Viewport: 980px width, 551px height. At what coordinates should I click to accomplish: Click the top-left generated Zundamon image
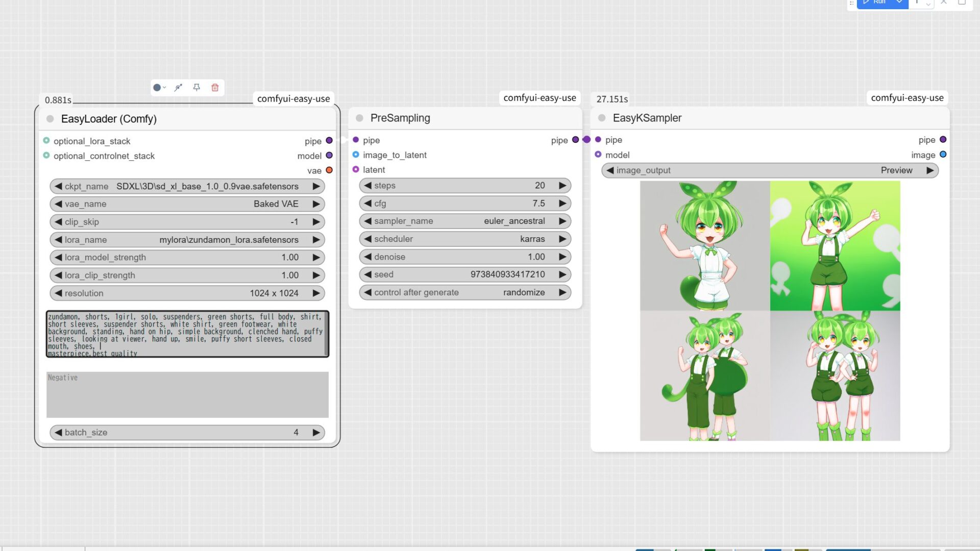(705, 246)
